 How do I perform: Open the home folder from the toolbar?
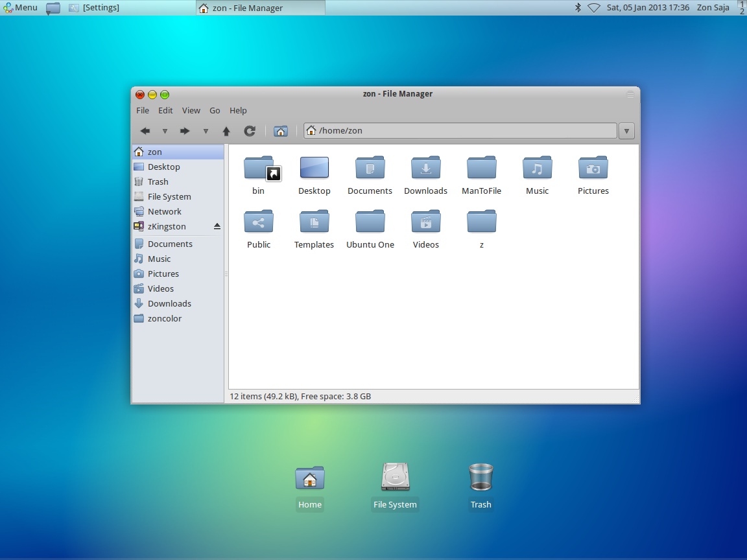(281, 130)
